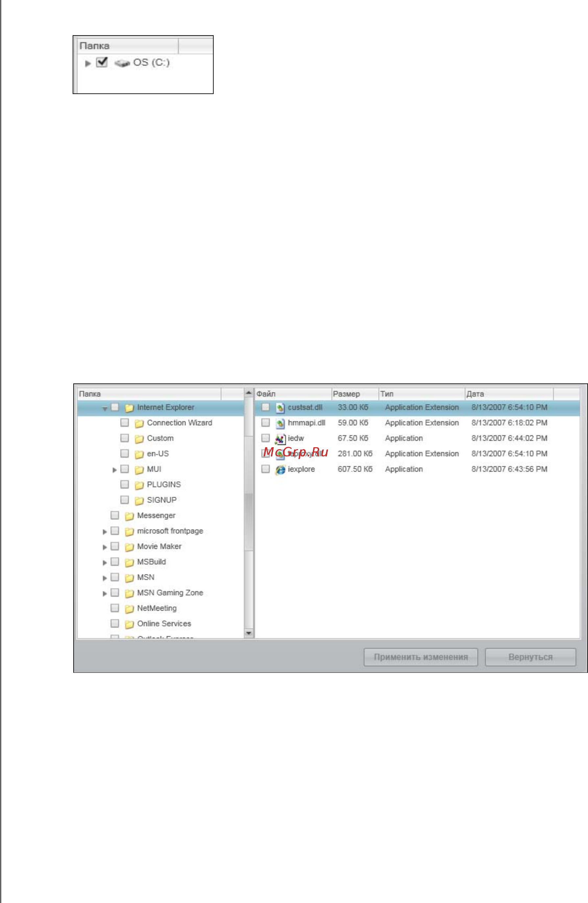Enable the checkbox next to iexplore
The height and width of the screenshot is (903, 588).
click(266, 469)
